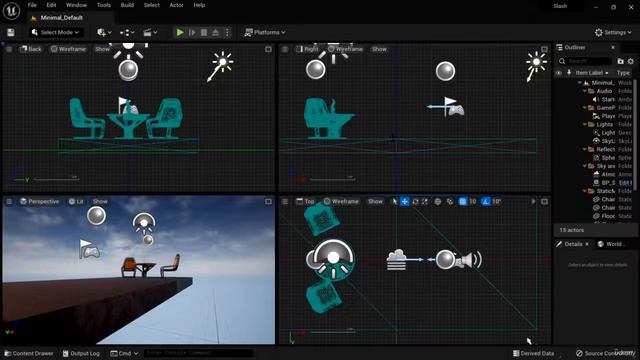Click the Unreal Engine logo icon
The width and height of the screenshot is (640, 360).
(x=11, y=11)
